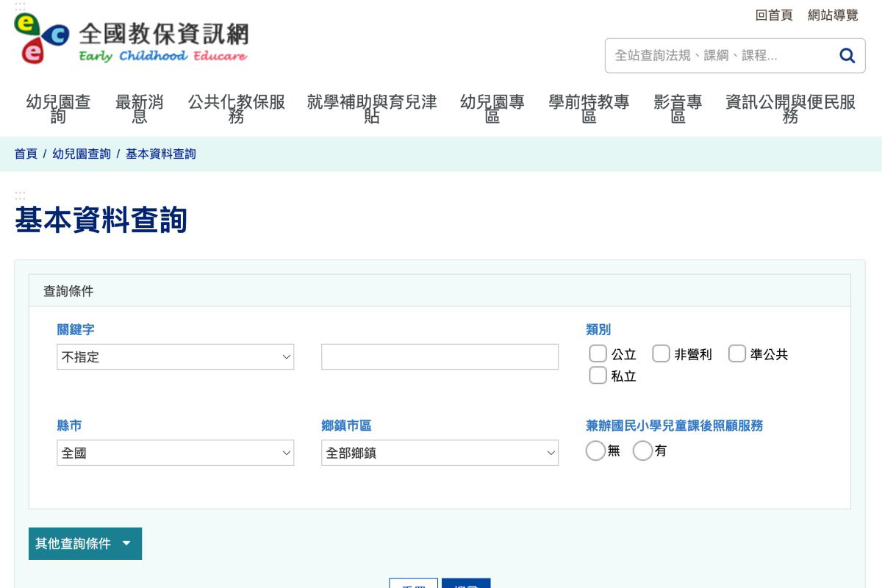Viewport: 882px width, 588px height.
Task: Open the 最新消息 menu
Action: pyautogui.click(x=139, y=109)
